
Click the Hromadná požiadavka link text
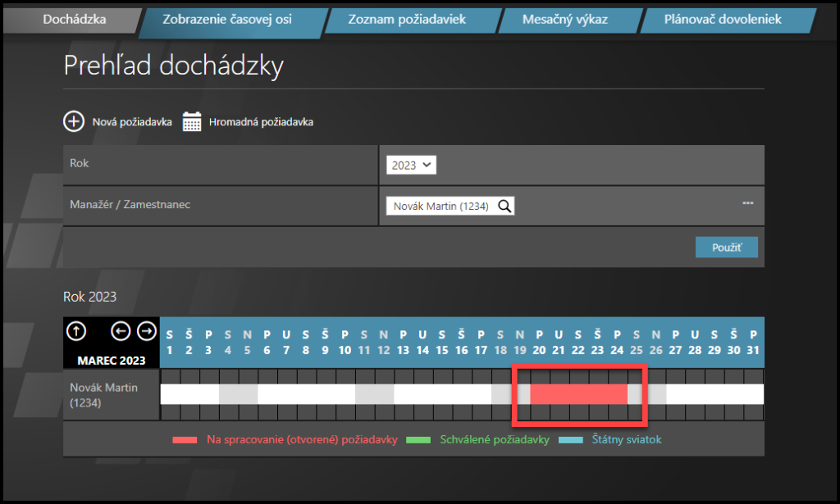coord(261,122)
